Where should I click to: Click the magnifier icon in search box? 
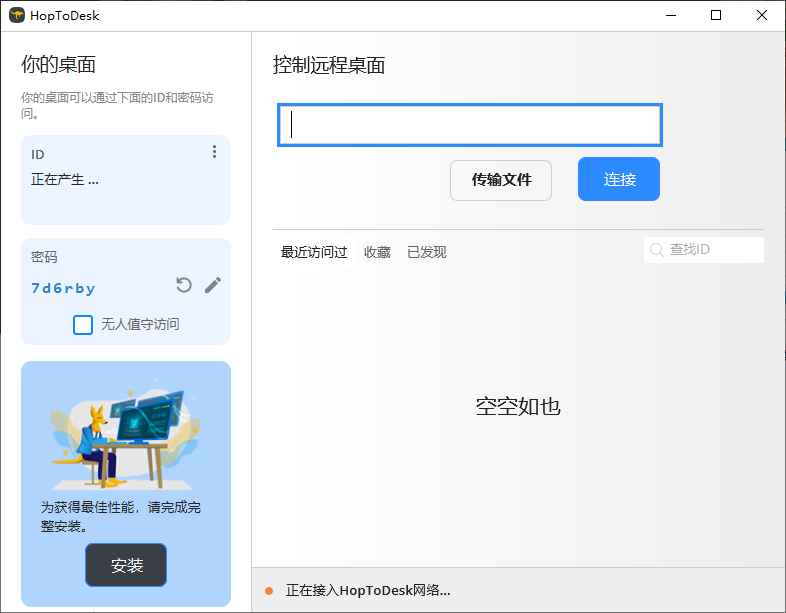click(657, 250)
